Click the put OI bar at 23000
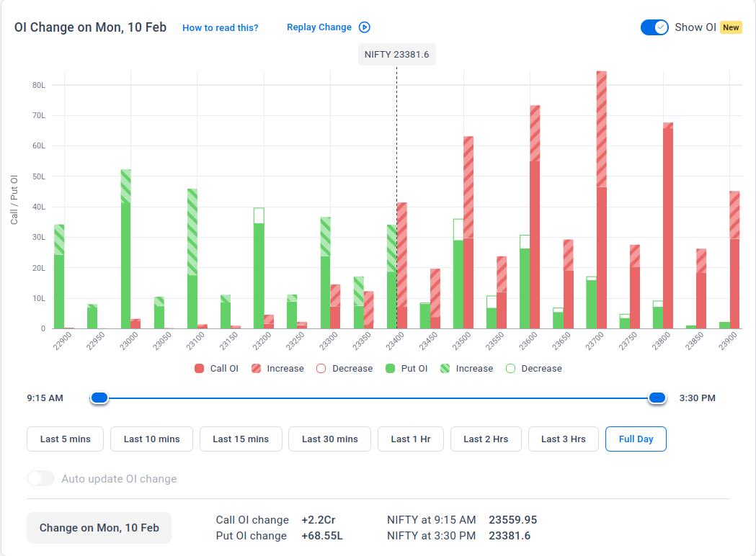The width and height of the screenshot is (756, 556). (126, 249)
